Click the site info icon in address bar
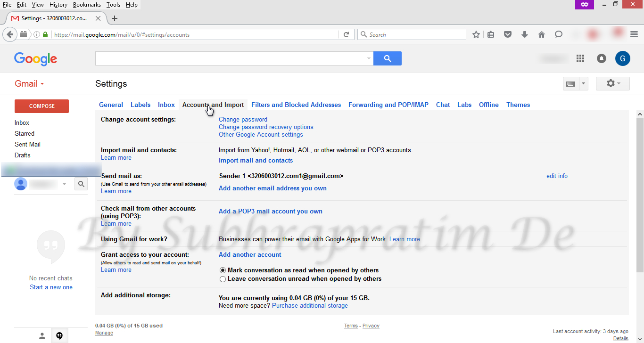The height and width of the screenshot is (343, 644). point(37,35)
